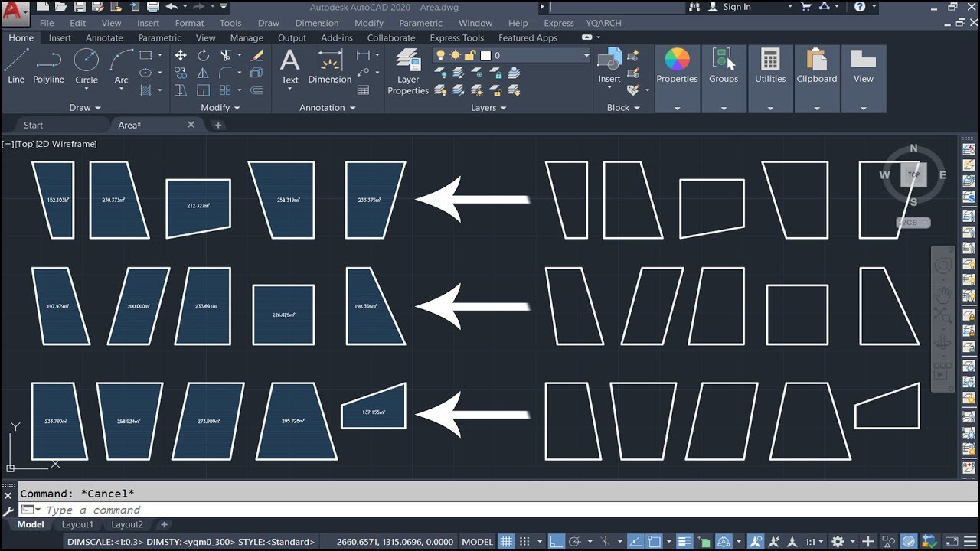Select the Scale tool icon
The image size is (980, 551).
click(203, 90)
